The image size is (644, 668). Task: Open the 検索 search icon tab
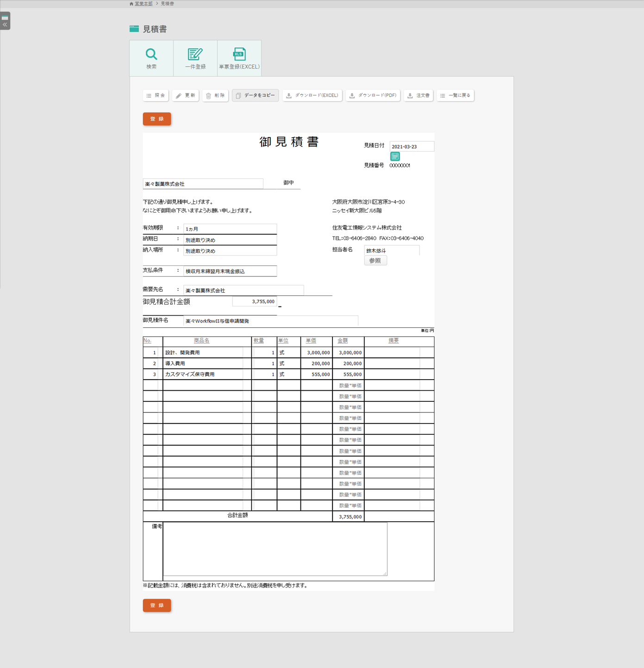coord(151,58)
